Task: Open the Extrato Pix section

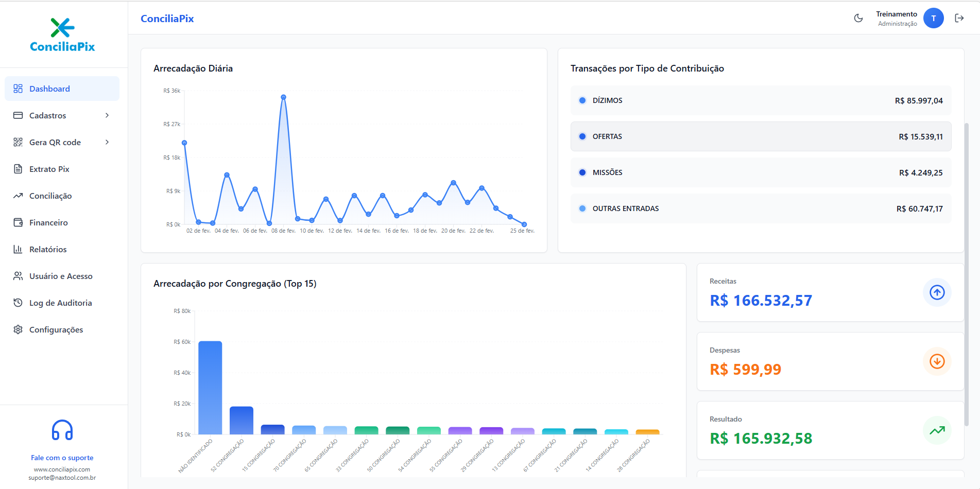Action: 49,169
